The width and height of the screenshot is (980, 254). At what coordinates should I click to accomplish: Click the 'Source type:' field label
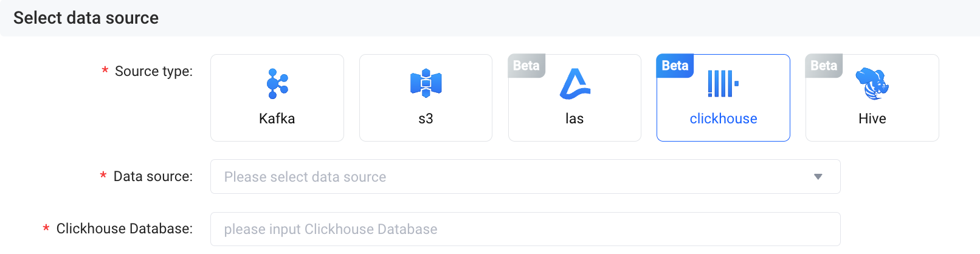(x=153, y=72)
